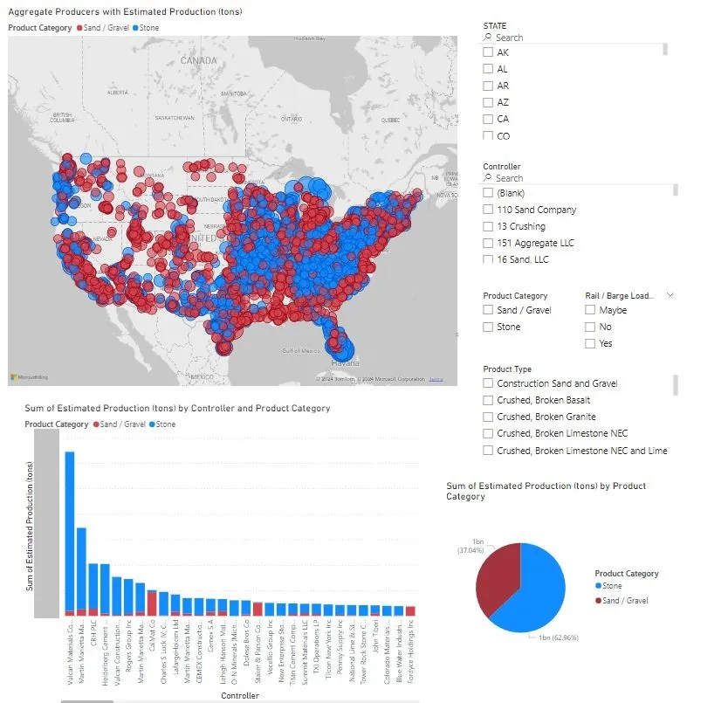The height and width of the screenshot is (703, 728).
Task: Click the 1bn (62.96%) pie data label
Action: pos(559,638)
